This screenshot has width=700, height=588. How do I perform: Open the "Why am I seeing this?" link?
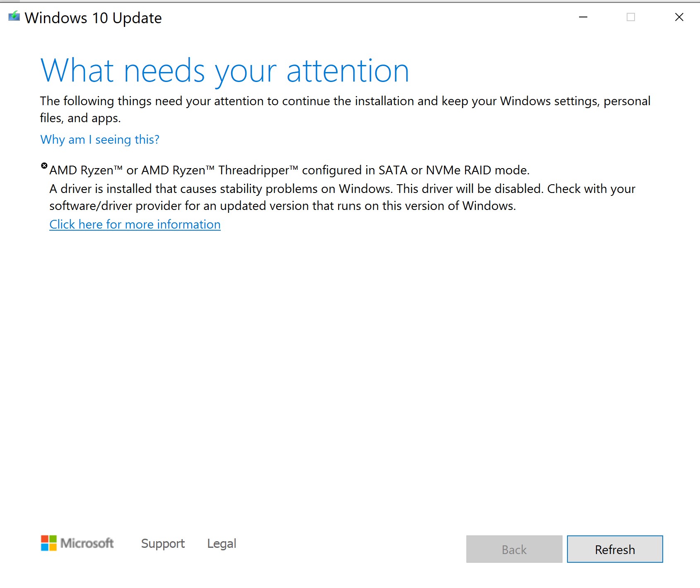100,140
